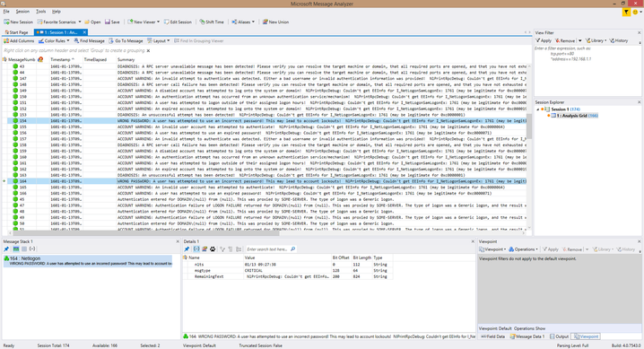
Task: Click the green icon of message 147
Action: tap(15, 78)
